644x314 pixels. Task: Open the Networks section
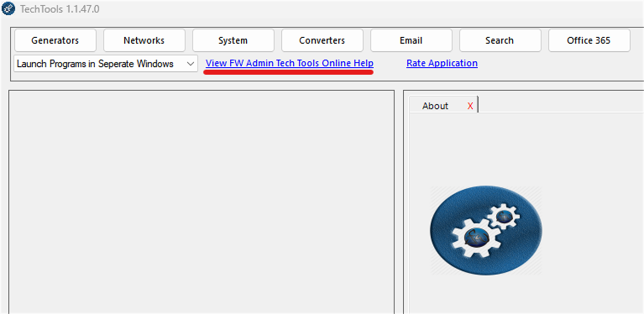(x=144, y=40)
